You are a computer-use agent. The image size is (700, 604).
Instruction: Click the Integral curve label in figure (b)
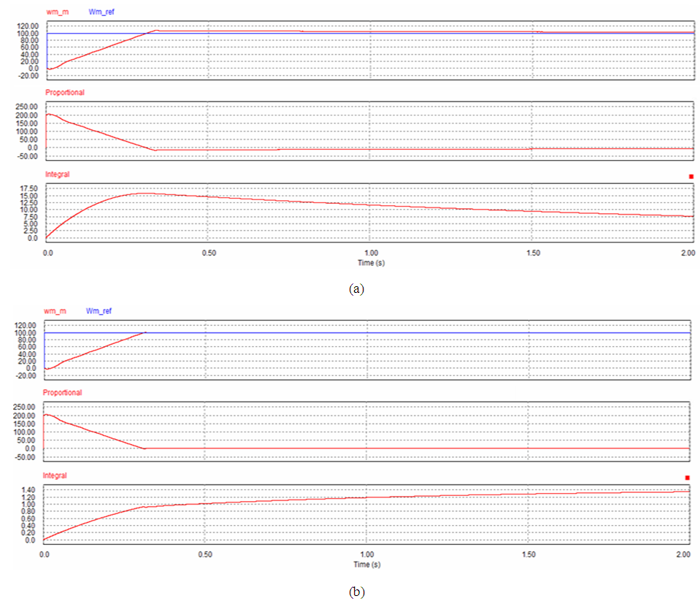point(55,475)
